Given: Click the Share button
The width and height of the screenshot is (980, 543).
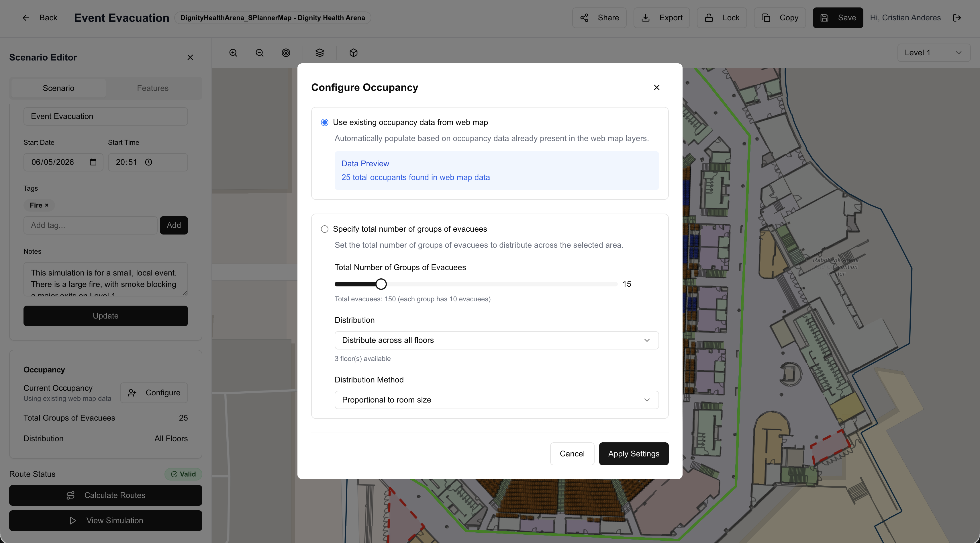Looking at the screenshot, I should [599, 17].
